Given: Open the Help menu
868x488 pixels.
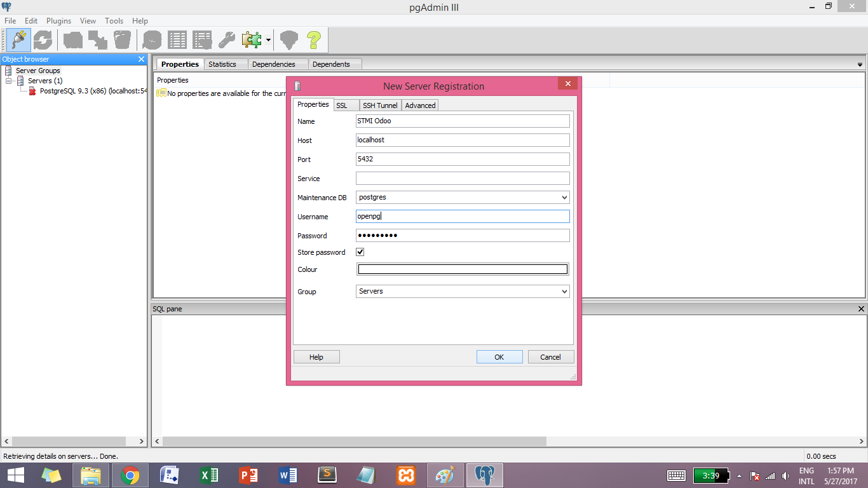Looking at the screenshot, I should click(140, 21).
